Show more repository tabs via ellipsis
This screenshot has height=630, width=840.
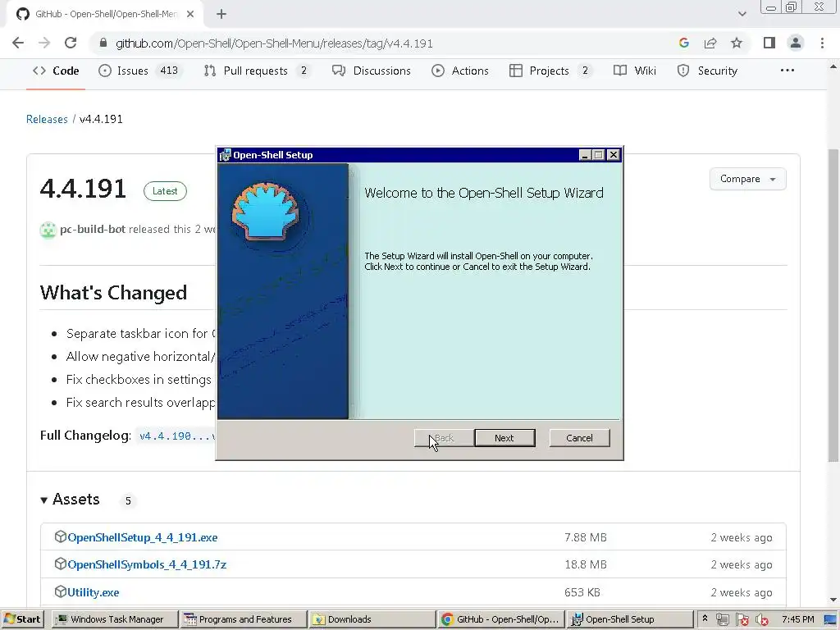click(787, 71)
